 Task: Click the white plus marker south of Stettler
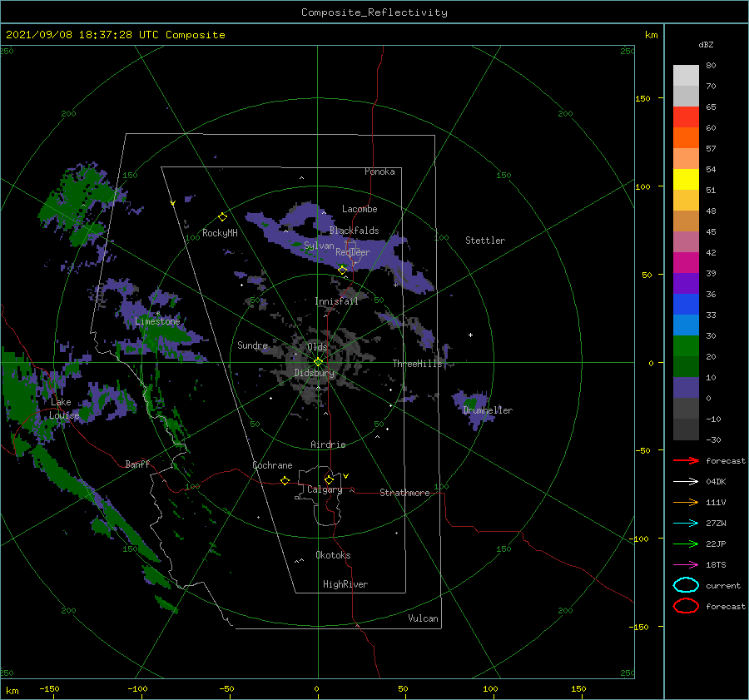[x=470, y=335]
